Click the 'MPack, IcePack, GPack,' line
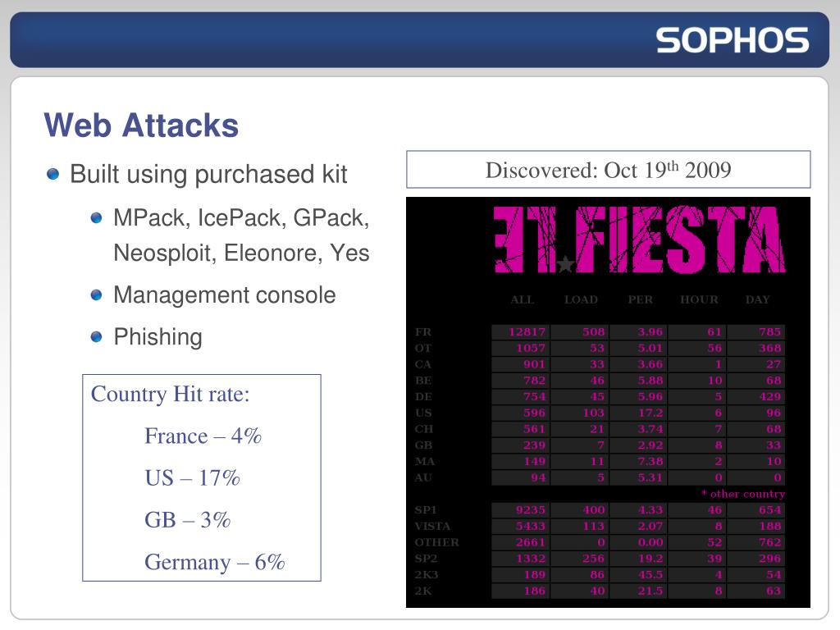Image resolution: width=840 pixels, height=630 pixels. [x=241, y=218]
